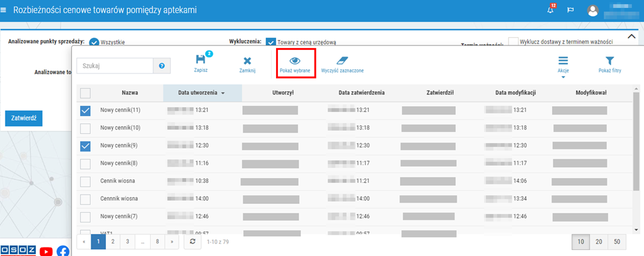This screenshot has height=256, width=644.
Task: Go to the next page arrow
Action: point(172,241)
